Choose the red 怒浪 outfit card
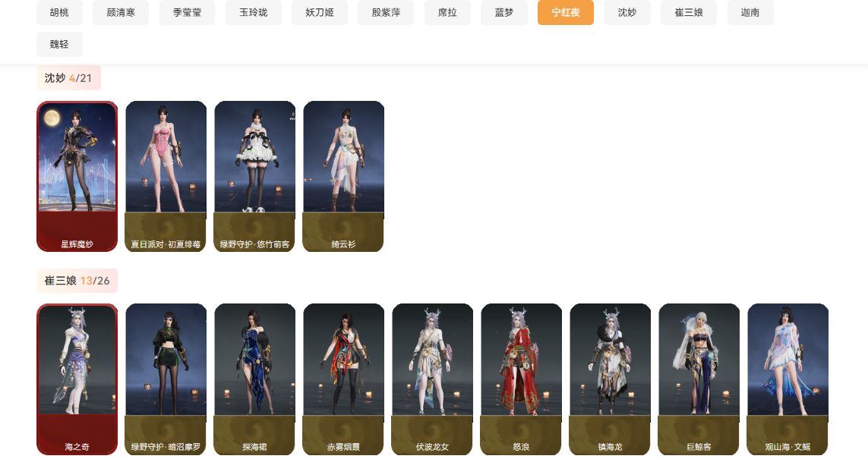The image size is (868, 459). point(521,379)
